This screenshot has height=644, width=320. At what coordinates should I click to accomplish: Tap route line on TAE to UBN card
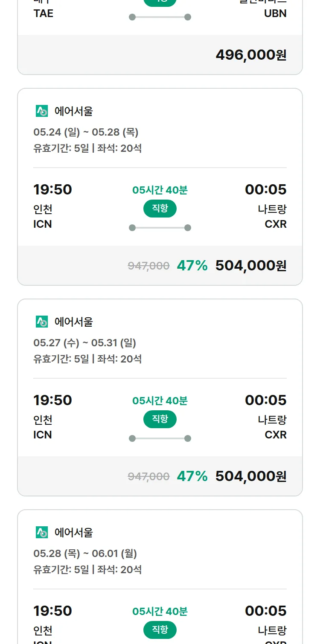(160, 17)
